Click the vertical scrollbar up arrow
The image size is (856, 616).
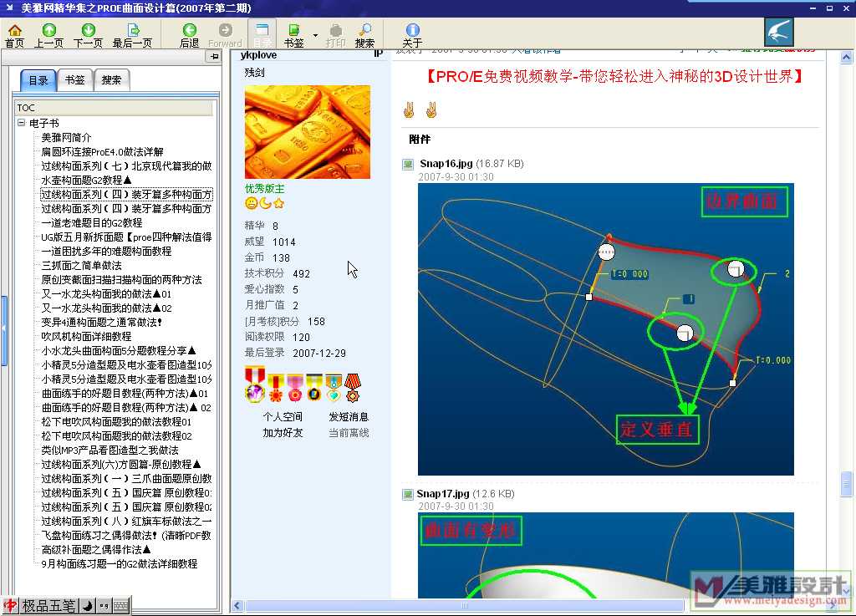[x=846, y=58]
